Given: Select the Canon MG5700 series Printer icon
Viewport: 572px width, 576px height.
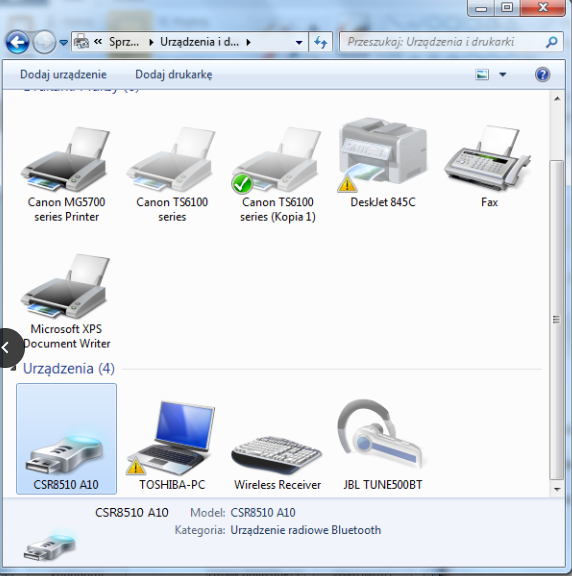Looking at the screenshot, I should pos(66,159).
